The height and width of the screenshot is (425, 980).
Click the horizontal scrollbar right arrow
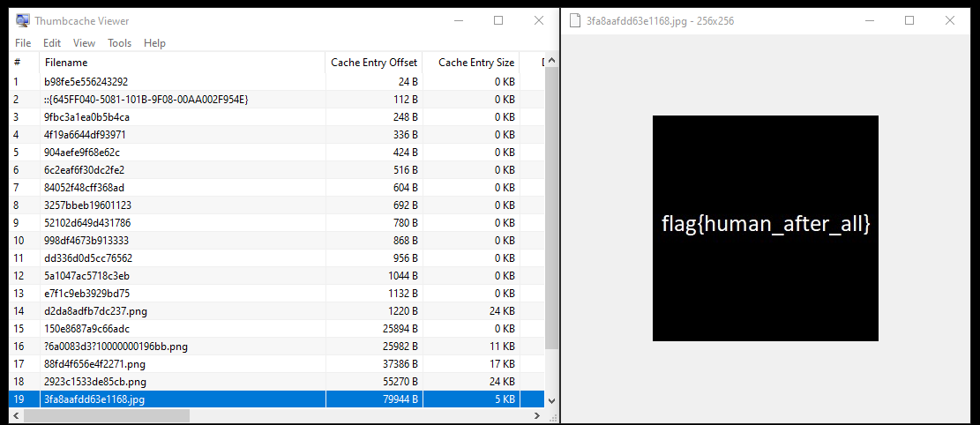point(537,415)
